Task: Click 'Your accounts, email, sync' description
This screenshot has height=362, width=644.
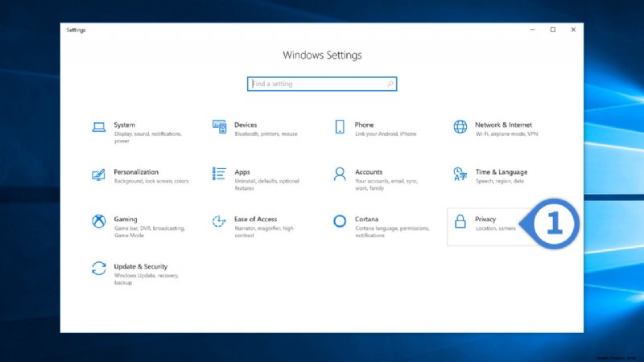Action: [x=386, y=185]
